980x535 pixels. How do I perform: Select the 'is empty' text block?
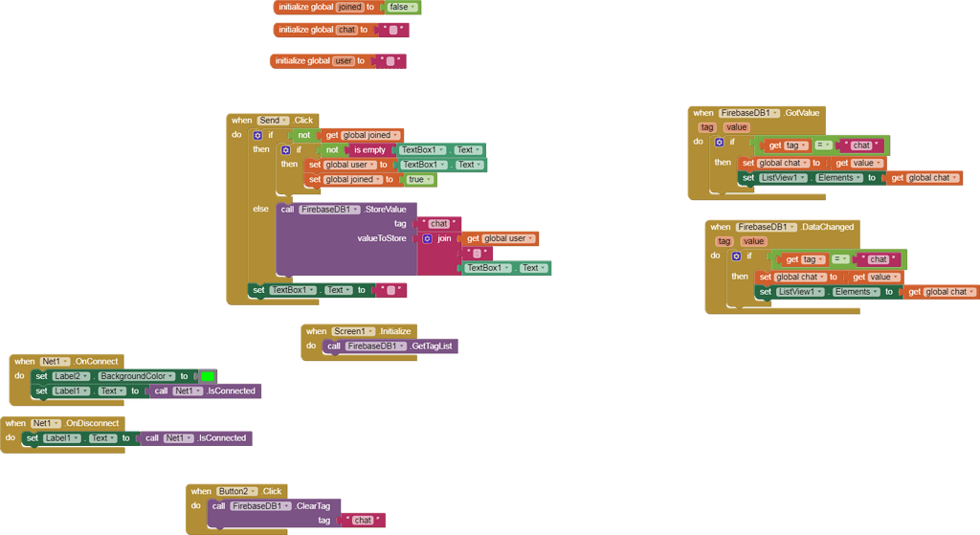(x=370, y=150)
